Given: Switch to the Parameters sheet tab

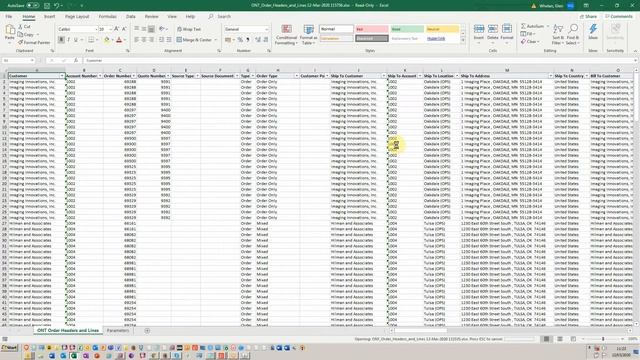Looking at the screenshot, I should click(118, 330).
